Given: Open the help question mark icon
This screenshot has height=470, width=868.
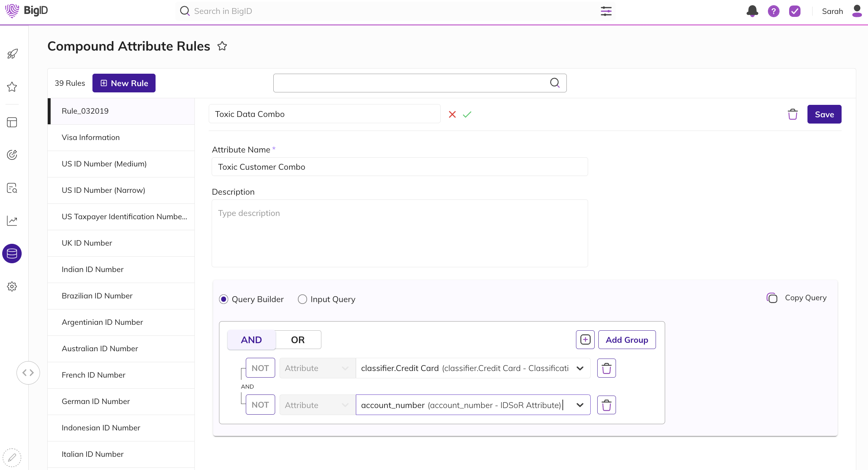Looking at the screenshot, I should coord(773,11).
